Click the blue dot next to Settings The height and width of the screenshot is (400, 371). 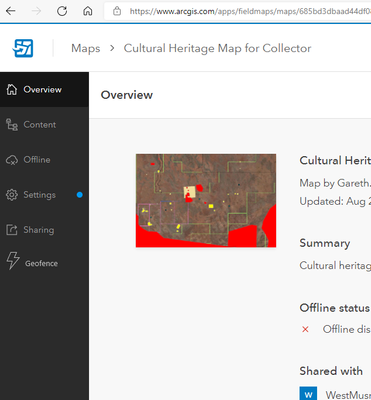[80, 195]
